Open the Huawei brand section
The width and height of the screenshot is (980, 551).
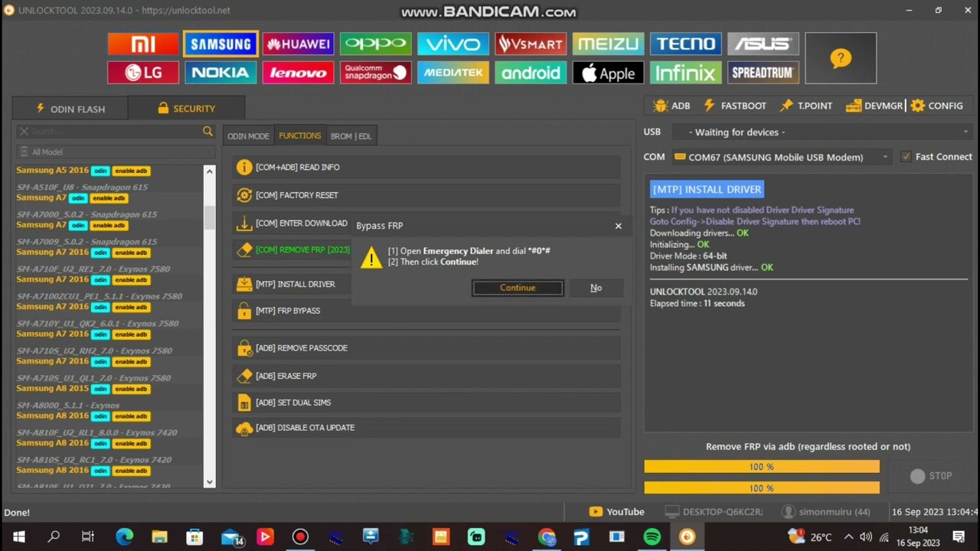[x=298, y=44]
